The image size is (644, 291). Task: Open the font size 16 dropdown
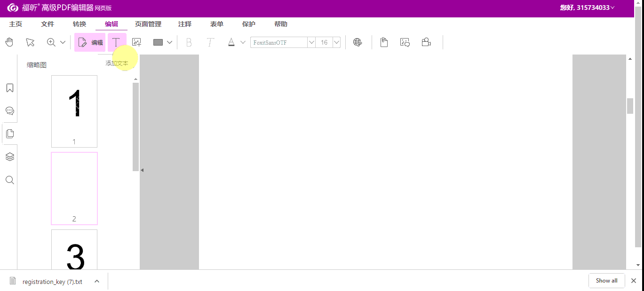point(336,42)
